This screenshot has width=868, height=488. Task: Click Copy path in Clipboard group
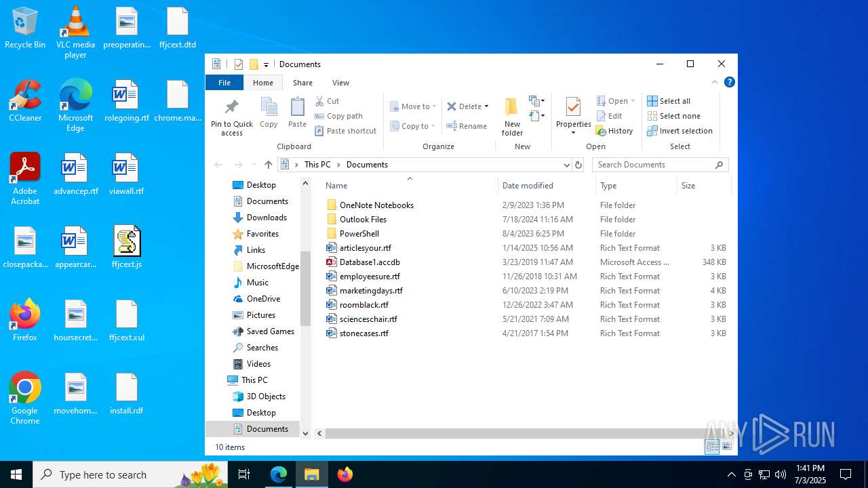(338, 116)
